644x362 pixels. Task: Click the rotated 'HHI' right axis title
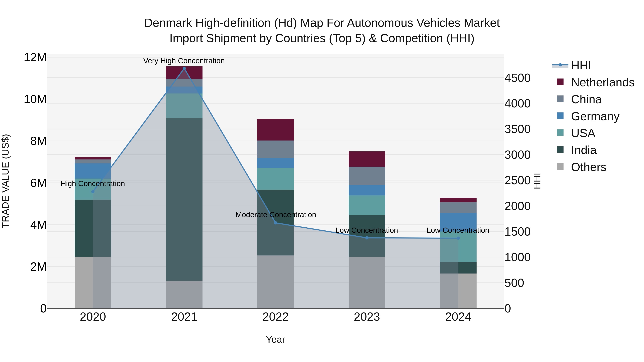click(537, 181)
